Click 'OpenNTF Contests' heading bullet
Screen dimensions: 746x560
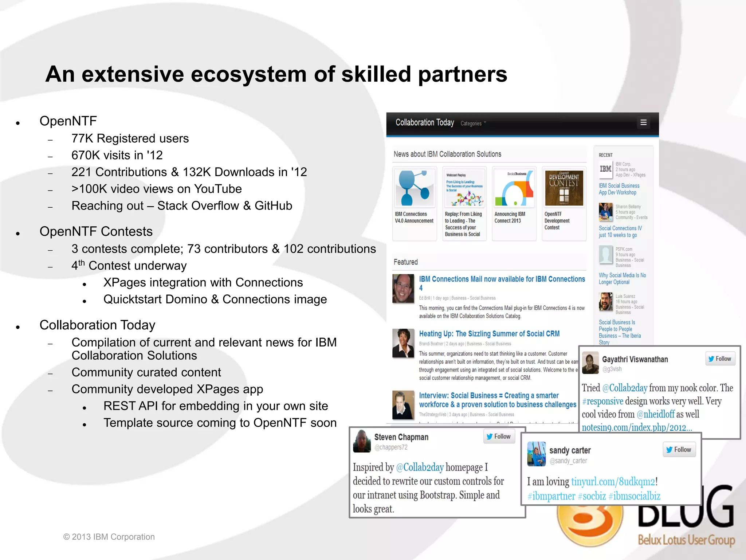pos(96,231)
